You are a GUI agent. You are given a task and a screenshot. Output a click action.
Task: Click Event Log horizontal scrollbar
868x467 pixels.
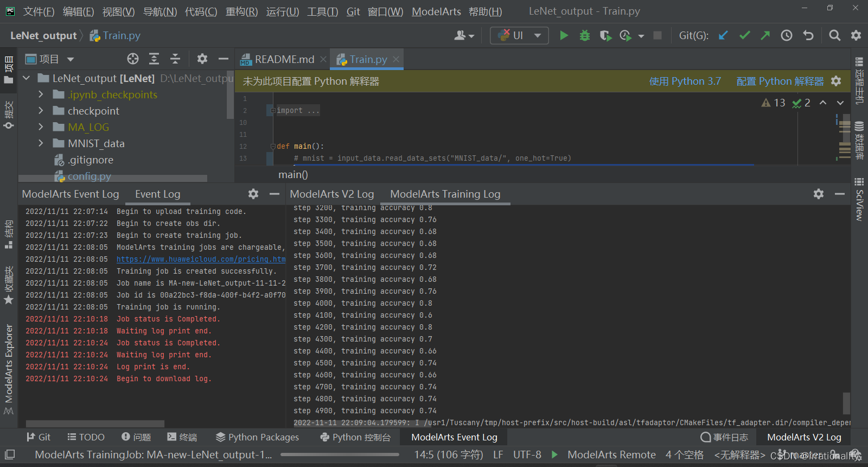pos(95,424)
